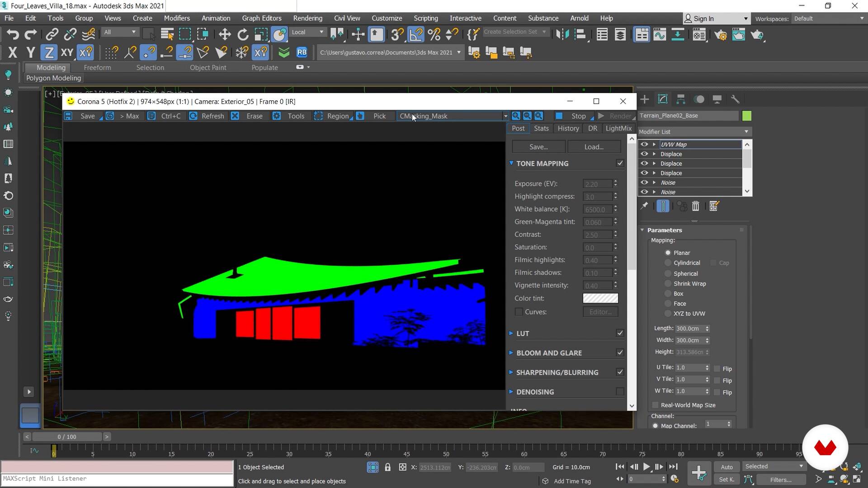Toggle SHARPENING/BLURRING checkbox

click(620, 372)
